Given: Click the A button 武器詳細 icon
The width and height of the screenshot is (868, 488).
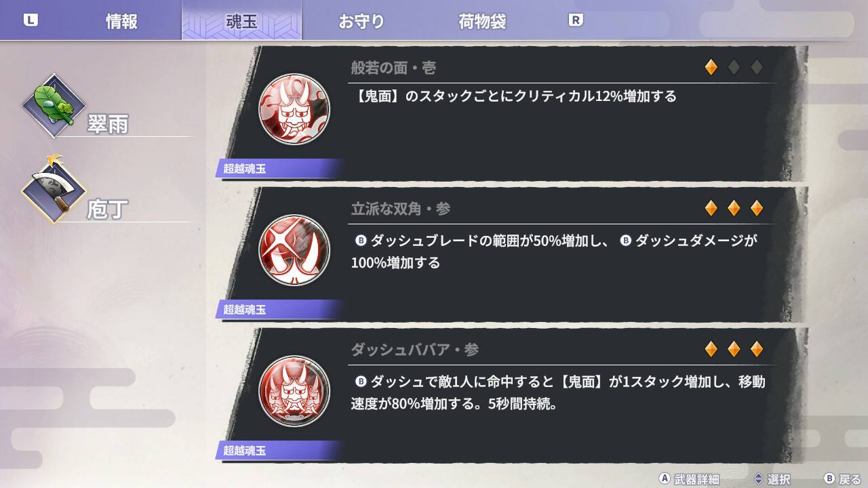Looking at the screenshot, I should (665, 479).
